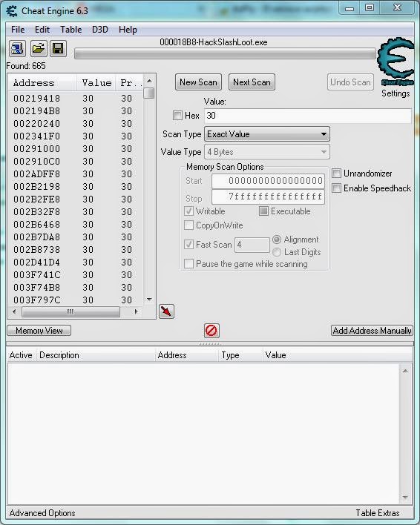Click the Cheat Engine title bar icon

(x=12, y=11)
